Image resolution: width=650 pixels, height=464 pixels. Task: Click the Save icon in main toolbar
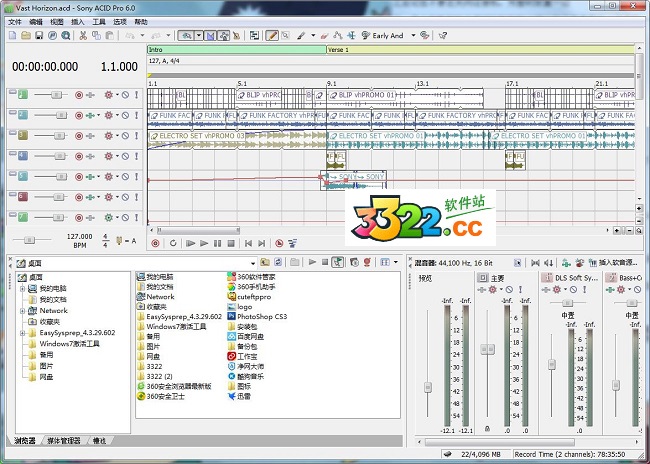click(38, 35)
